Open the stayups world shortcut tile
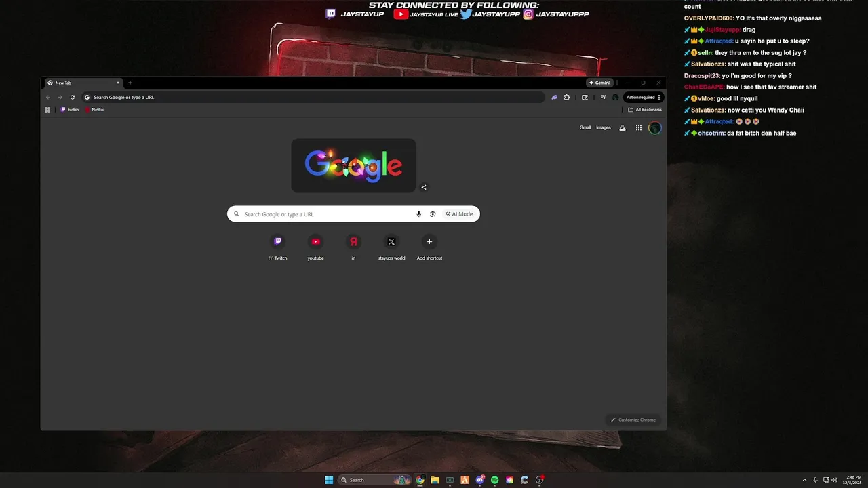The image size is (868, 488). [391, 247]
